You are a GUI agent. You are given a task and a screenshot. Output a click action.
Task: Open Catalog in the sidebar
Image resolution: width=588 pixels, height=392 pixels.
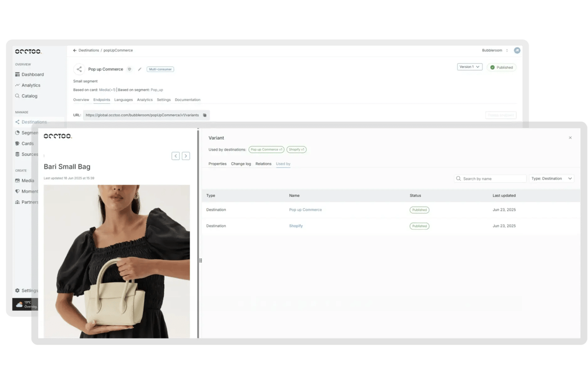coord(29,96)
